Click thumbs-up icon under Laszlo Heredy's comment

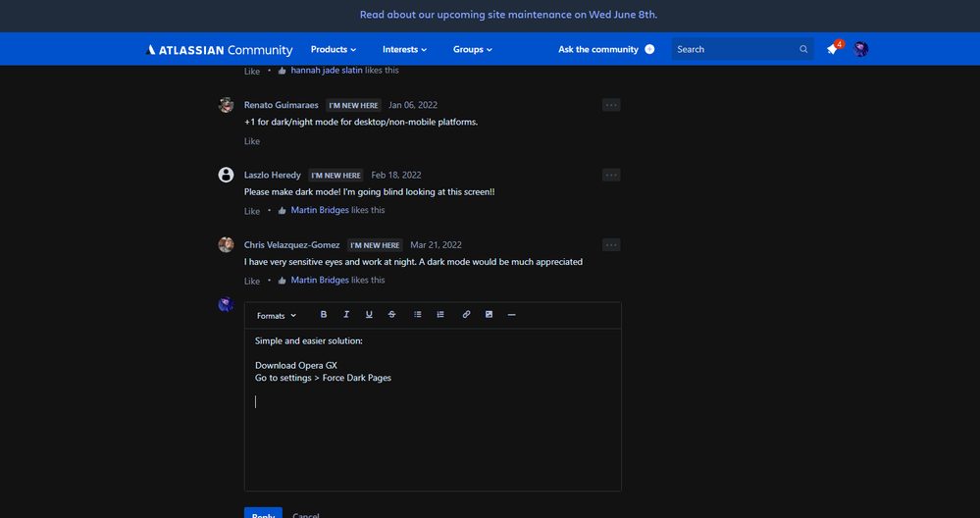click(x=282, y=211)
